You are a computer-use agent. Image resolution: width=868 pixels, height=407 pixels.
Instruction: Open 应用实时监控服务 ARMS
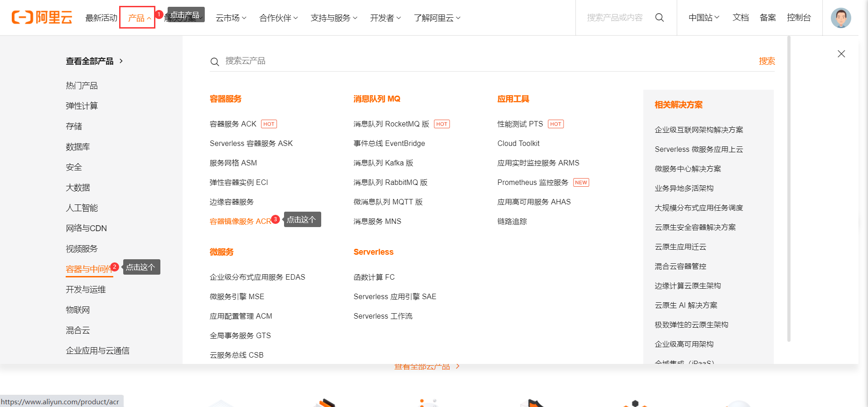(x=538, y=163)
